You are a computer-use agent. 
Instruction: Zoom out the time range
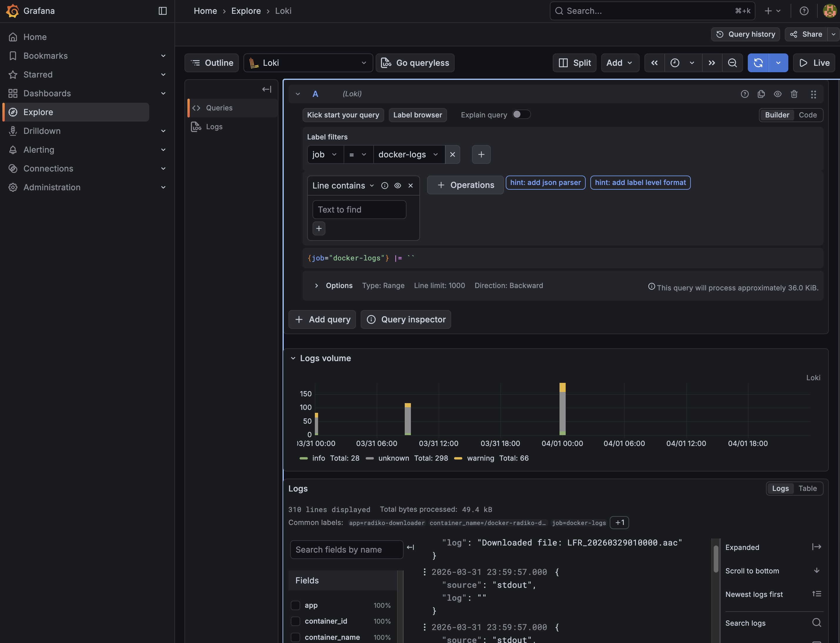tap(733, 63)
